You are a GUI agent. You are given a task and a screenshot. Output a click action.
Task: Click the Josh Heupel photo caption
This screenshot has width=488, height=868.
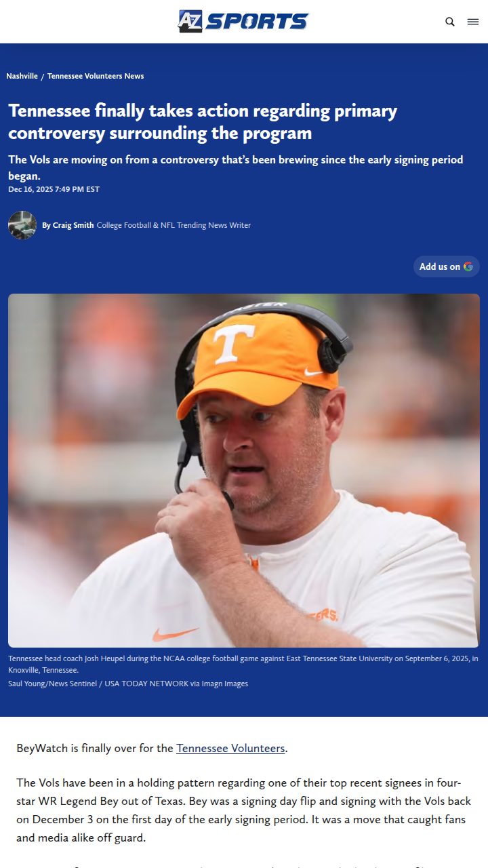click(x=243, y=664)
